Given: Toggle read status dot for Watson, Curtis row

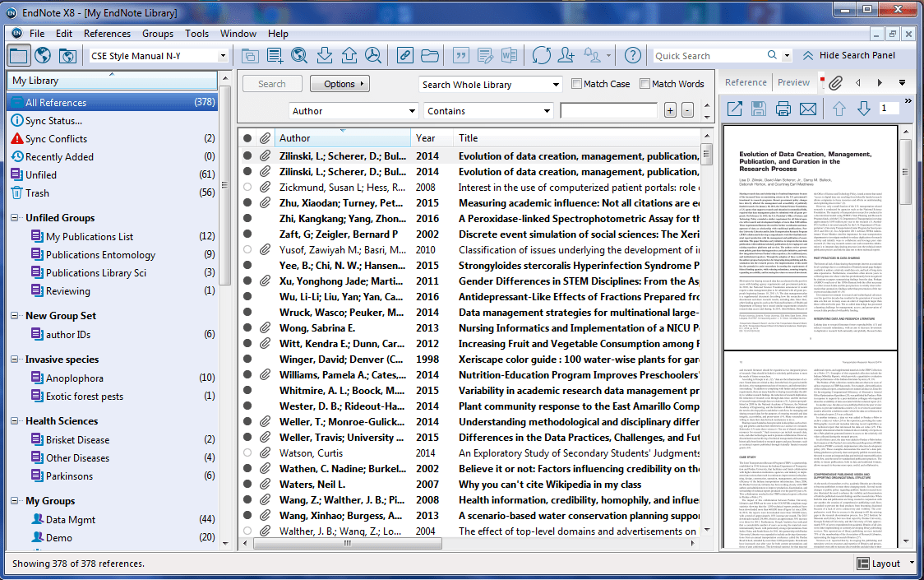Looking at the screenshot, I should (247, 453).
